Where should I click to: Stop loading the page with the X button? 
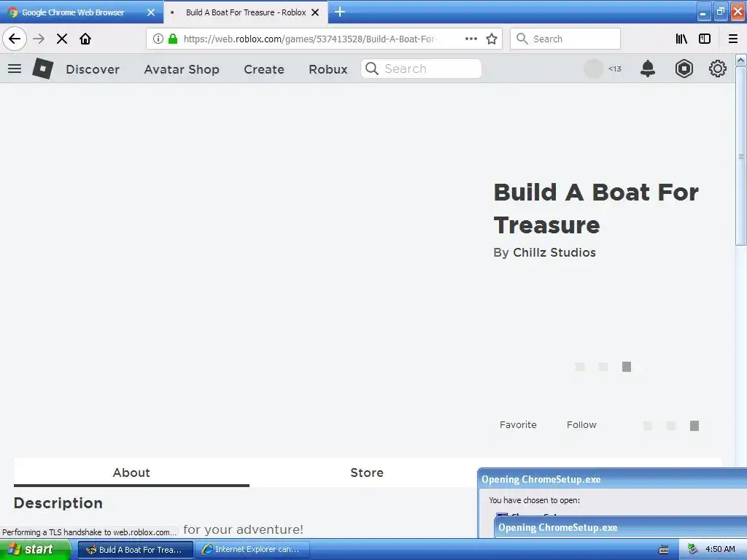(62, 39)
